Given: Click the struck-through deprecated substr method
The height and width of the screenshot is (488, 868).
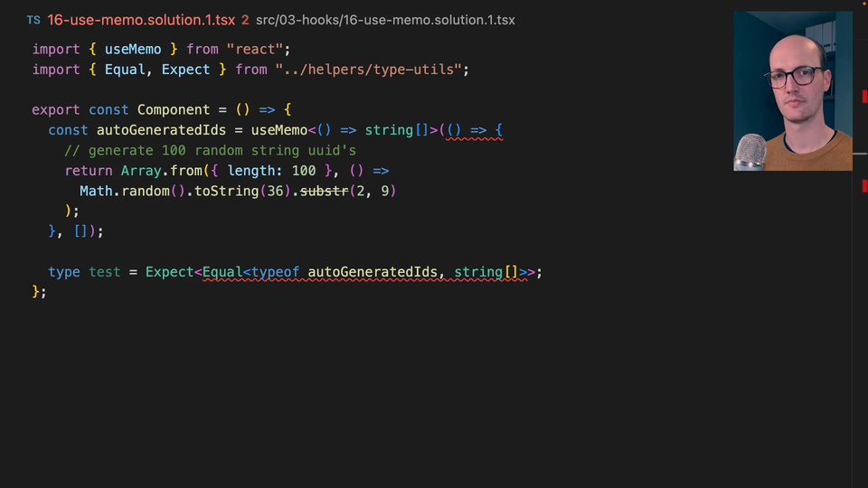Looking at the screenshot, I should point(323,191).
